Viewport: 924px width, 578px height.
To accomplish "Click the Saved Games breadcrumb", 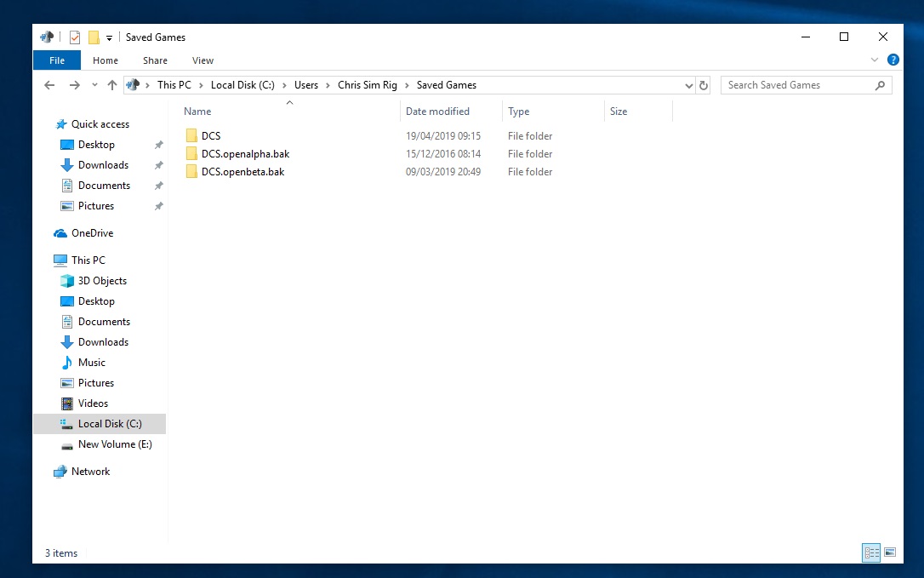I will 447,85.
